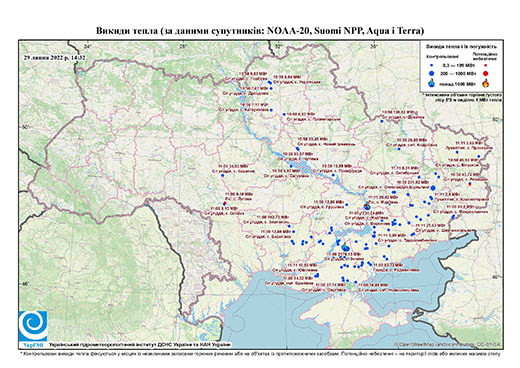Click the red-blue marker near 9.19 MW label
The height and width of the screenshot is (368, 520).
point(225,203)
